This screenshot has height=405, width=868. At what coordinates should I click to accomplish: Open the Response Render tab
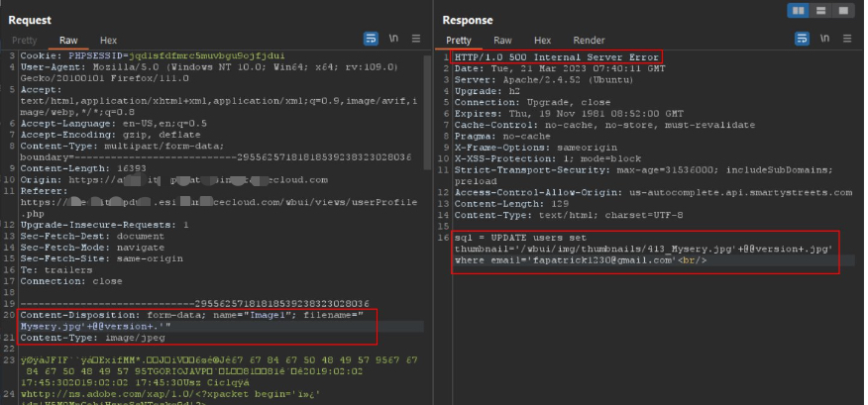click(x=589, y=41)
